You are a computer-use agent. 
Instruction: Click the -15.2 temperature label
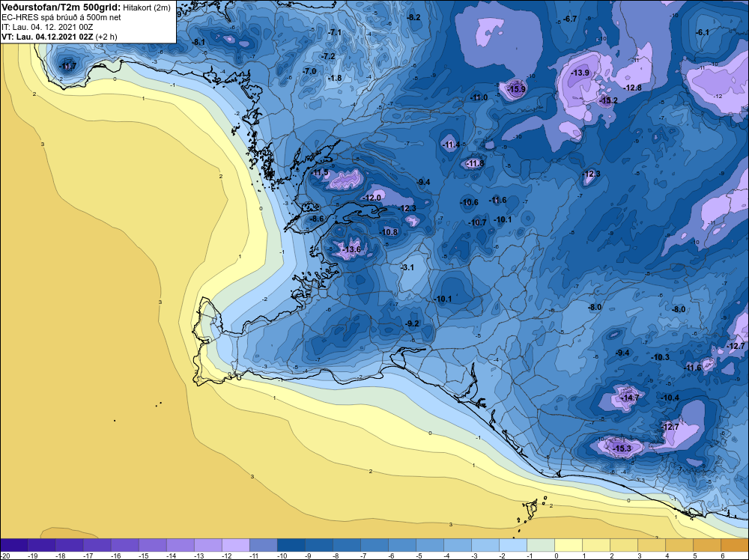coord(608,101)
